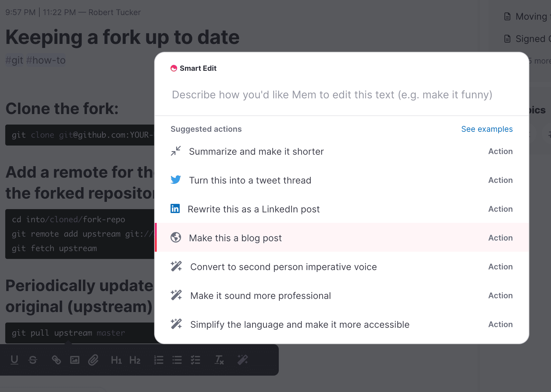Choose 'Convert to second person imperative voice'
Image resolution: width=551 pixels, height=392 pixels.
283,266
